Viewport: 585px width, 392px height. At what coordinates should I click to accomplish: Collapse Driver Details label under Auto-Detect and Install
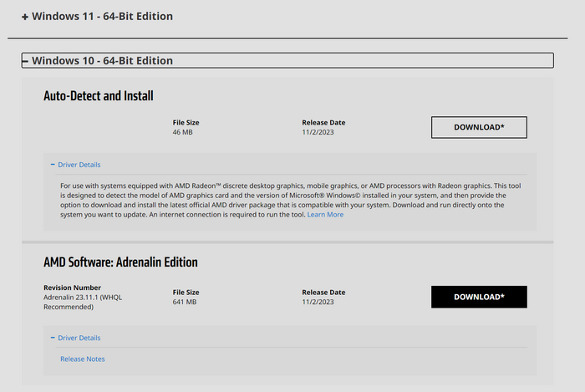click(79, 165)
